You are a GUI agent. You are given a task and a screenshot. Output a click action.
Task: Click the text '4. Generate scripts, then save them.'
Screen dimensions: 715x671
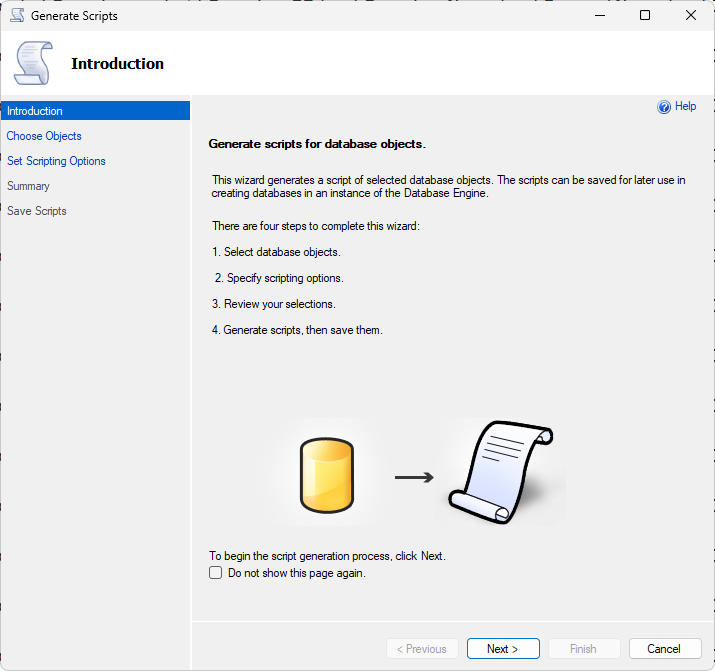(x=297, y=330)
